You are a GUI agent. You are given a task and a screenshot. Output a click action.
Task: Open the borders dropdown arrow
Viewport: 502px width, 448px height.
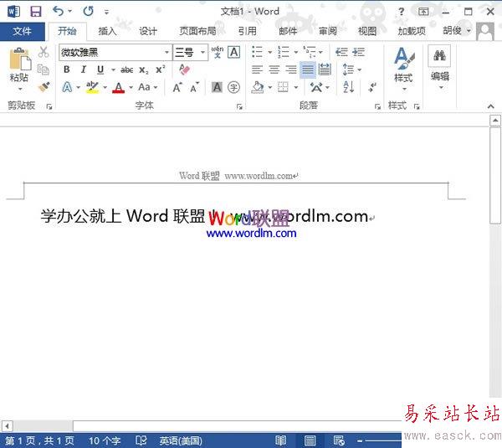[296, 87]
